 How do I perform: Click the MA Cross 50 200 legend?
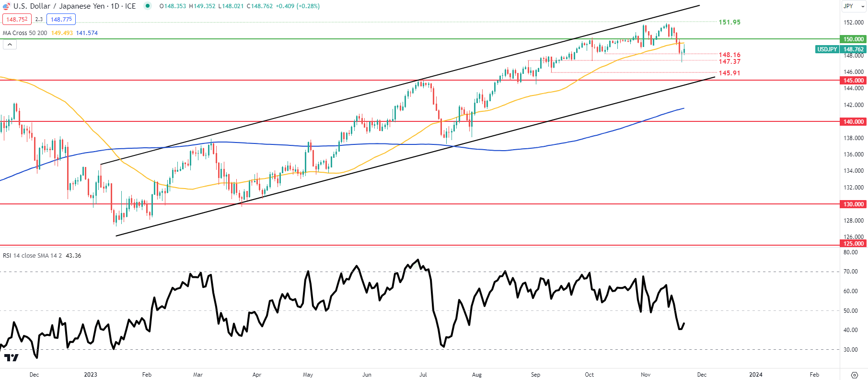pyautogui.click(x=25, y=33)
